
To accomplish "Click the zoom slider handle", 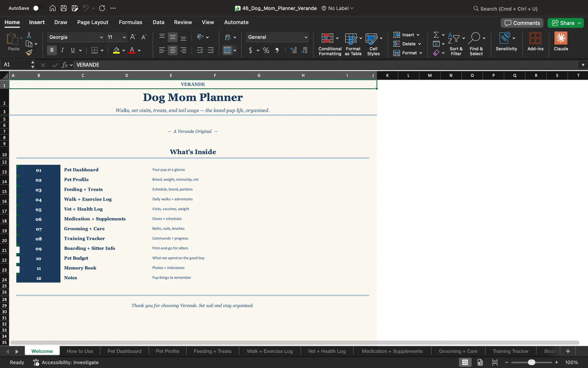I will click(x=531, y=362).
